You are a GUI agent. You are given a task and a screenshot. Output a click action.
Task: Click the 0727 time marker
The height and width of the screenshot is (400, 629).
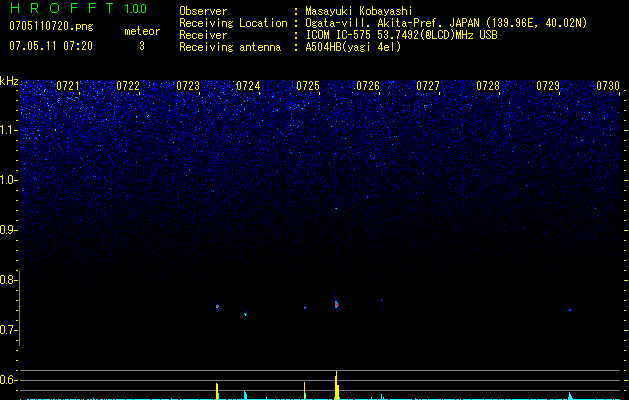pyautogui.click(x=428, y=86)
